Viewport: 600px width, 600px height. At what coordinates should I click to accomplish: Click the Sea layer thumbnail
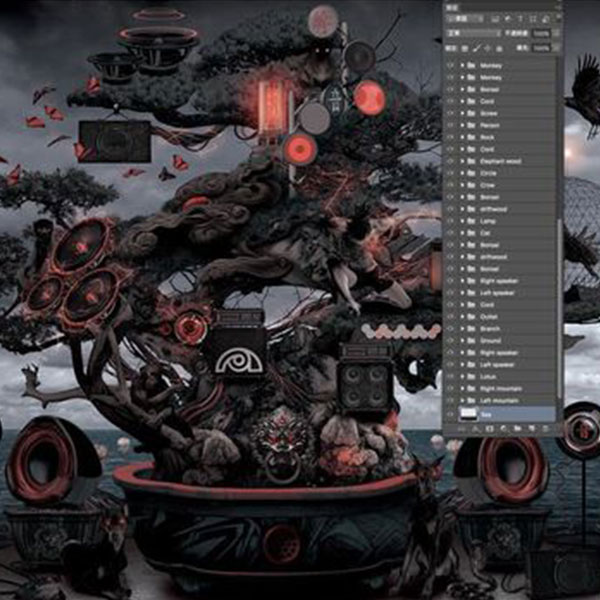coord(468,414)
